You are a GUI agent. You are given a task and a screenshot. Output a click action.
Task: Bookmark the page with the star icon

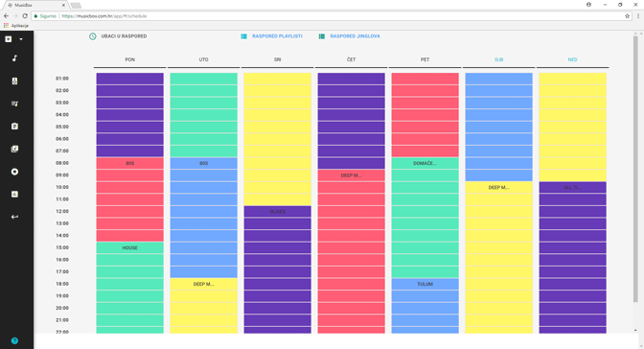coord(627,16)
